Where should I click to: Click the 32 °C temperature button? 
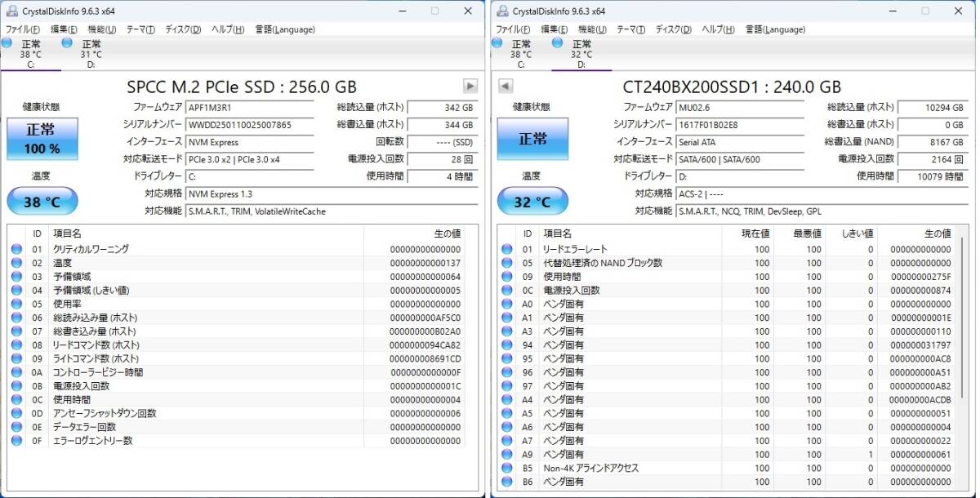pyautogui.click(x=532, y=201)
